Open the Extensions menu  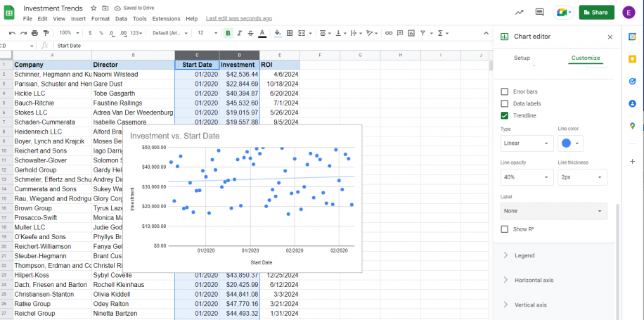pyautogui.click(x=166, y=18)
